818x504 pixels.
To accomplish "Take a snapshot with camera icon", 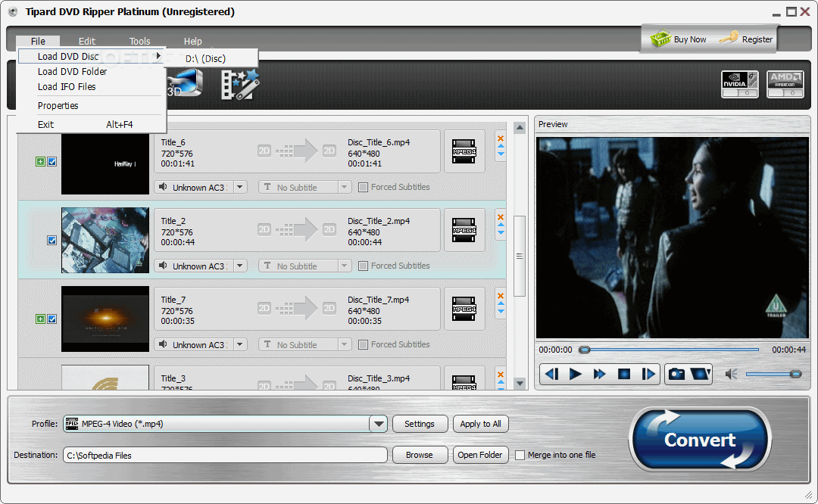I will [x=676, y=374].
